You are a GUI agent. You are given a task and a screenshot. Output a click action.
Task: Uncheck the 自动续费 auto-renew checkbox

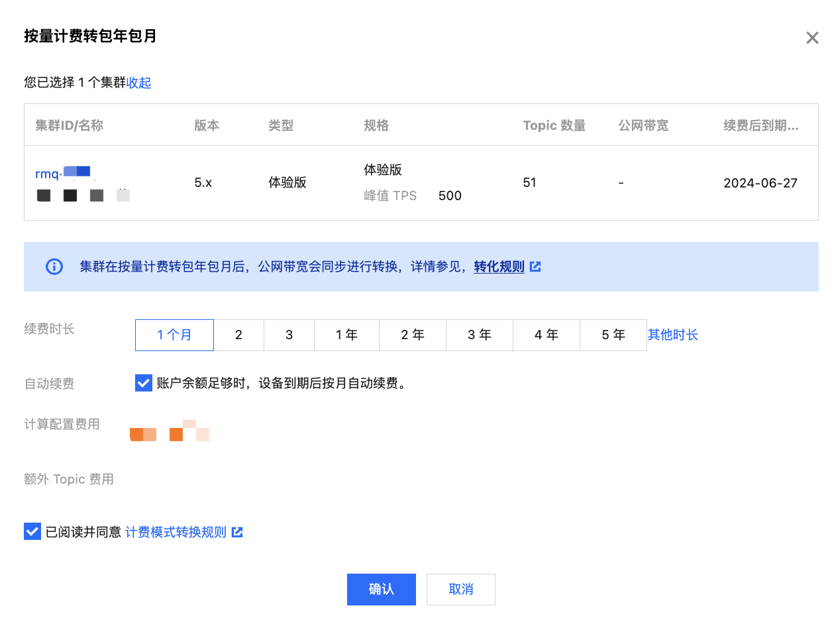[144, 383]
